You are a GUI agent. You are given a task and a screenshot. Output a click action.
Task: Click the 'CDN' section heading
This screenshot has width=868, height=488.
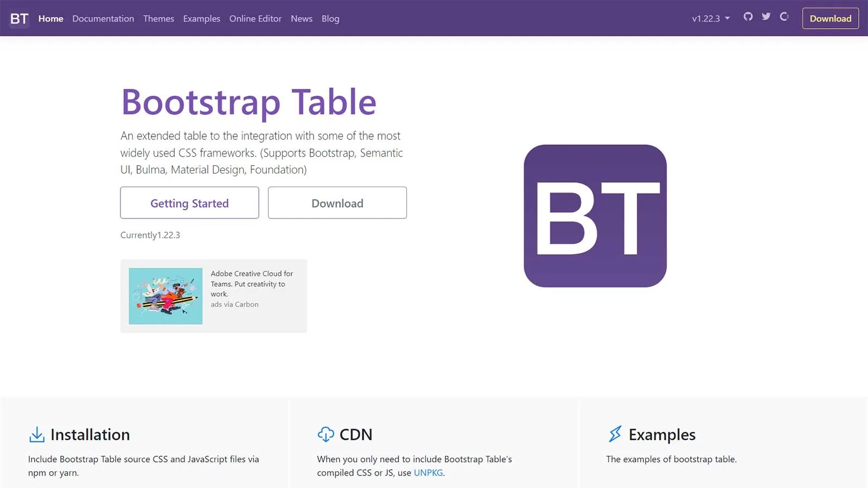click(356, 434)
